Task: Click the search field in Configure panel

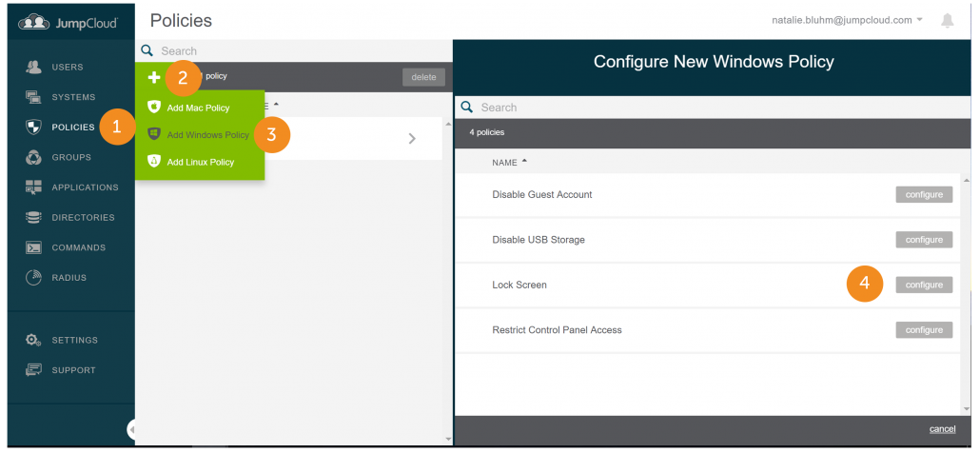Action: click(704, 108)
